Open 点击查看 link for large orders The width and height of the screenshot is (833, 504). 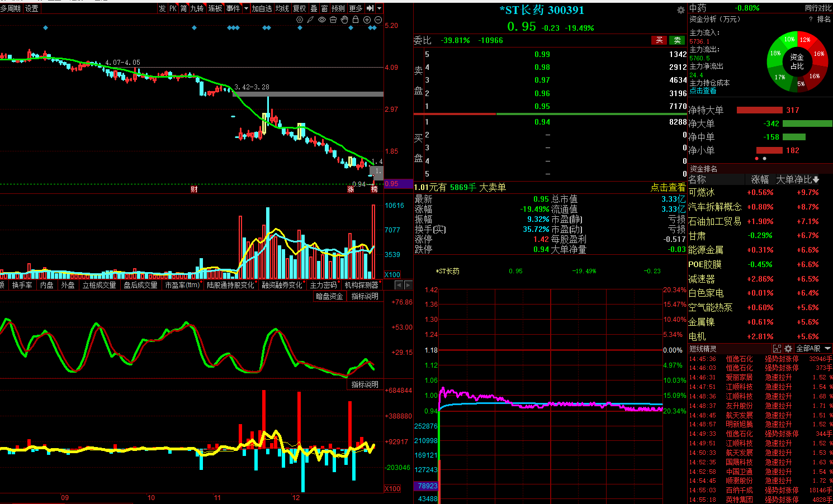pyautogui.click(x=668, y=187)
